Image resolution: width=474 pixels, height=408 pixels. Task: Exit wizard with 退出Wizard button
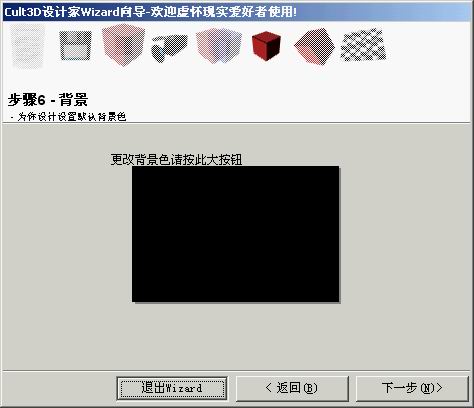tap(172, 388)
